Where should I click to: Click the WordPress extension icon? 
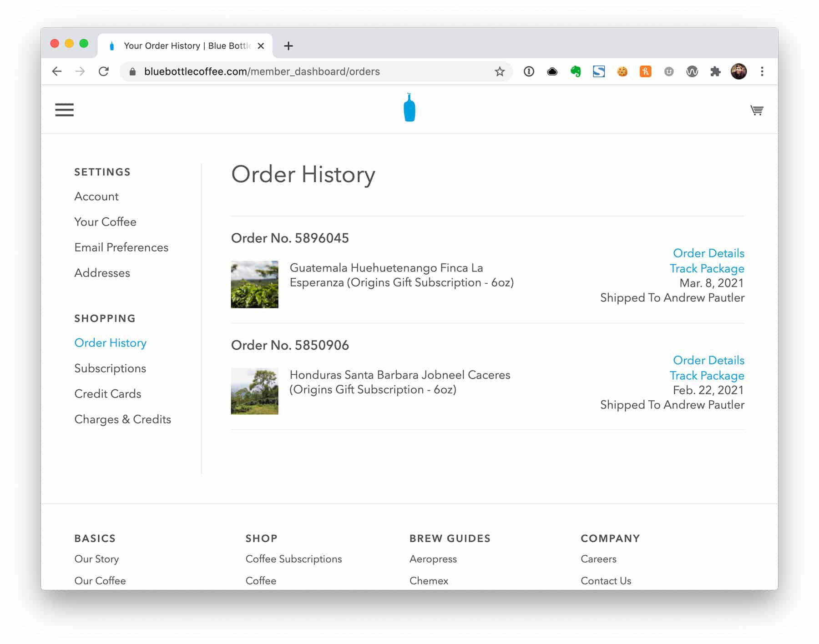(x=692, y=71)
